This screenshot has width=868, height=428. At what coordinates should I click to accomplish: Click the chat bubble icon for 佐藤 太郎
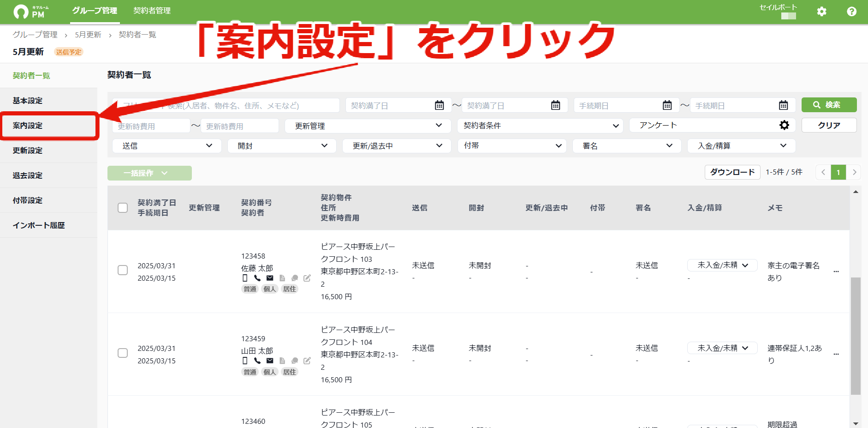(x=295, y=278)
